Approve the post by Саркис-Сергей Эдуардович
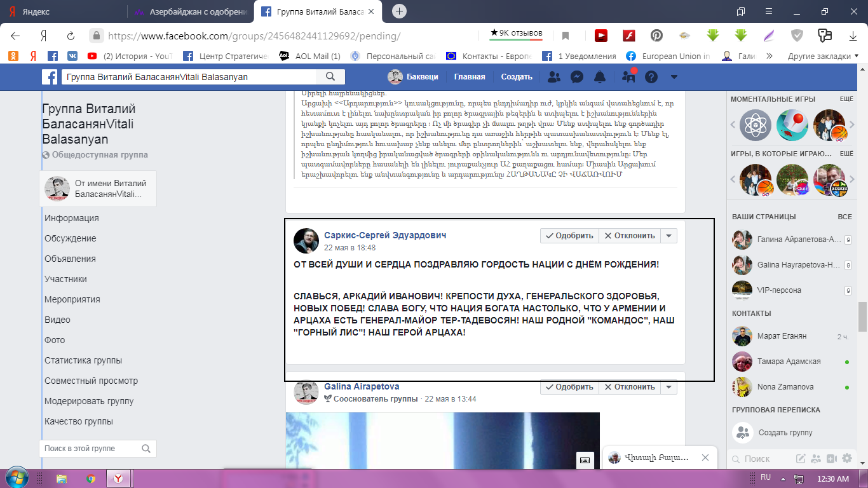The image size is (868, 488). click(569, 236)
